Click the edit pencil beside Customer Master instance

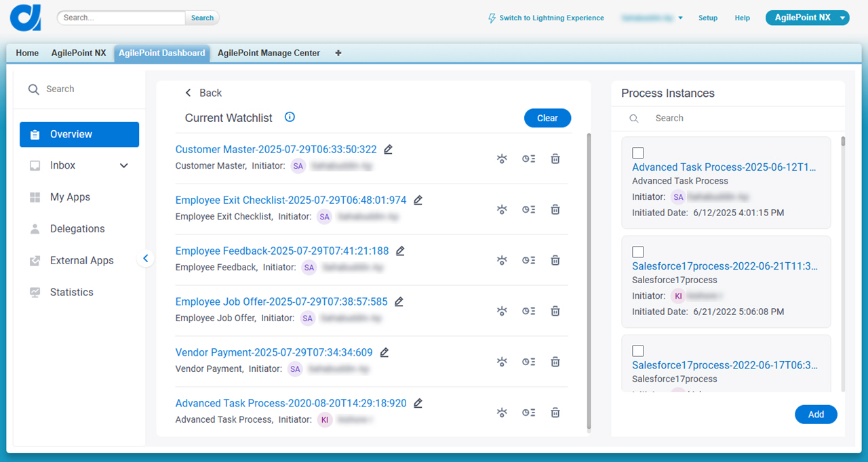388,149
